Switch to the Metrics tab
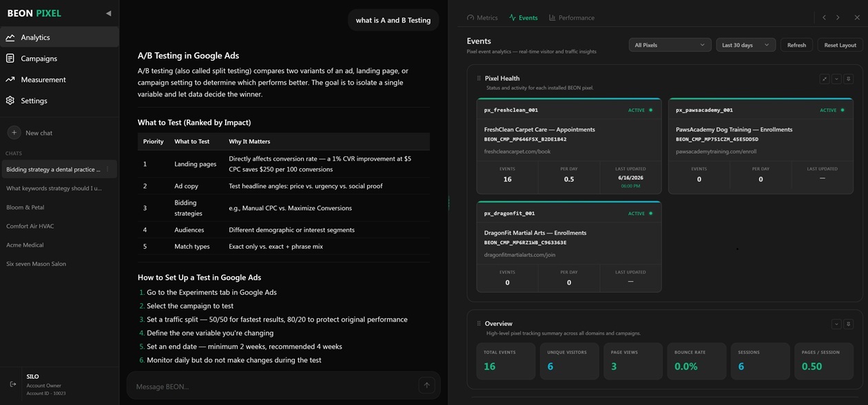Screen dimensions: 868x405 pos(482,18)
